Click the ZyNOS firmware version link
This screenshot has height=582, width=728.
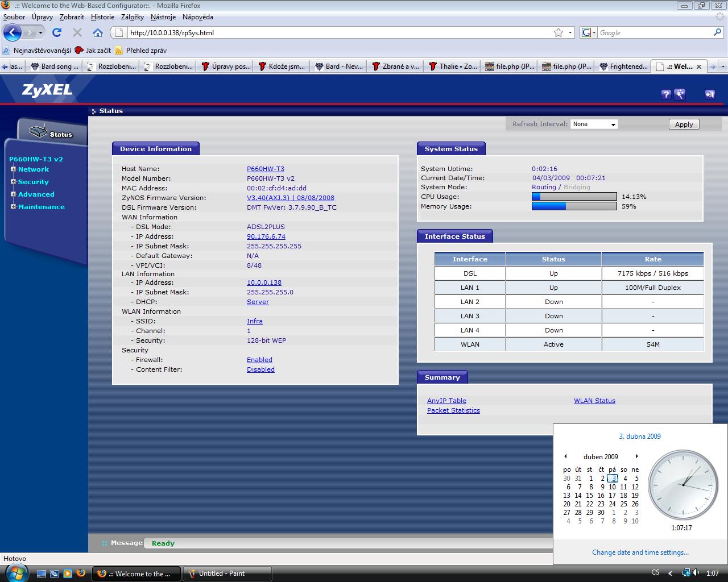(x=290, y=198)
